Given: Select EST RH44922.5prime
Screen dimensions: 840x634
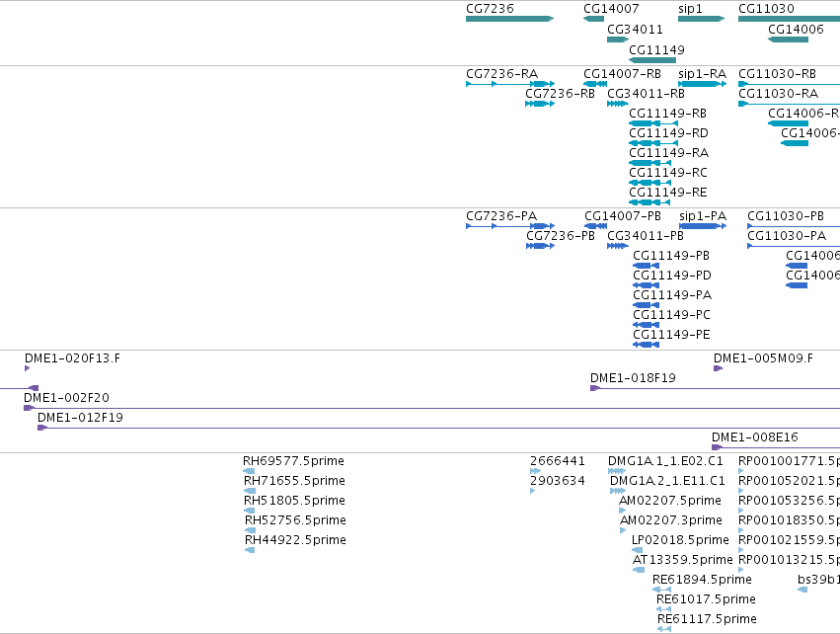Looking at the screenshot, I should 250,550.
